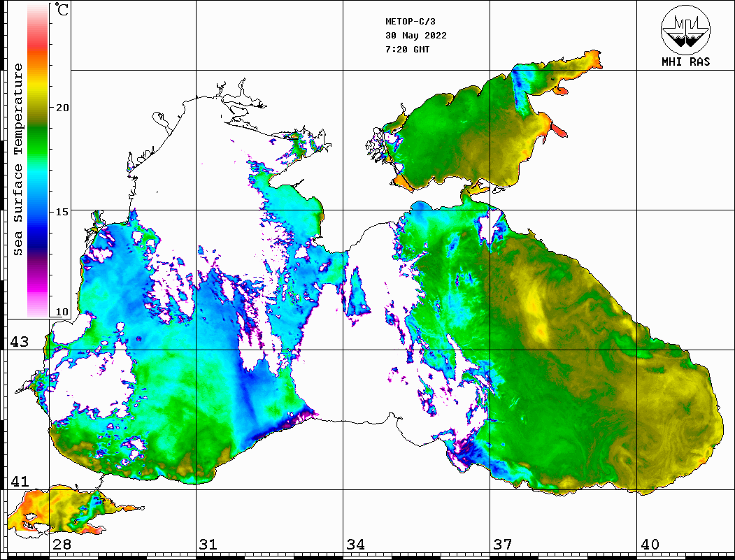Click longitude label '31'
735x560 pixels.
pyautogui.click(x=208, y=544)
